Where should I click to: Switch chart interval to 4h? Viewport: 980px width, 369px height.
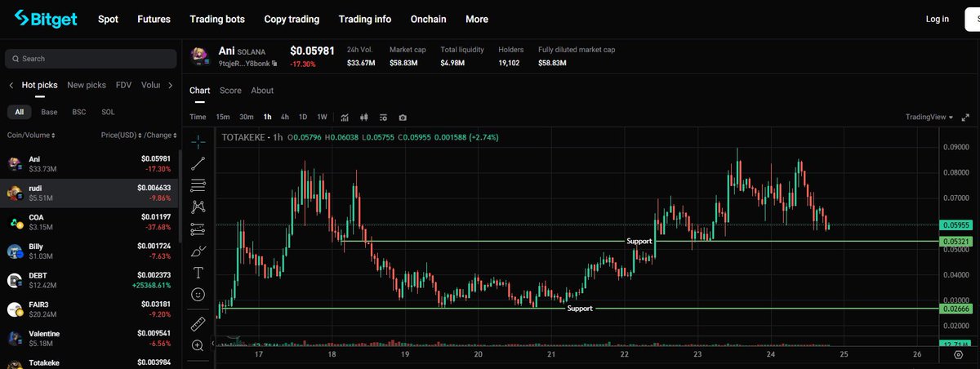pyautogui.click(x=285, y=117)
